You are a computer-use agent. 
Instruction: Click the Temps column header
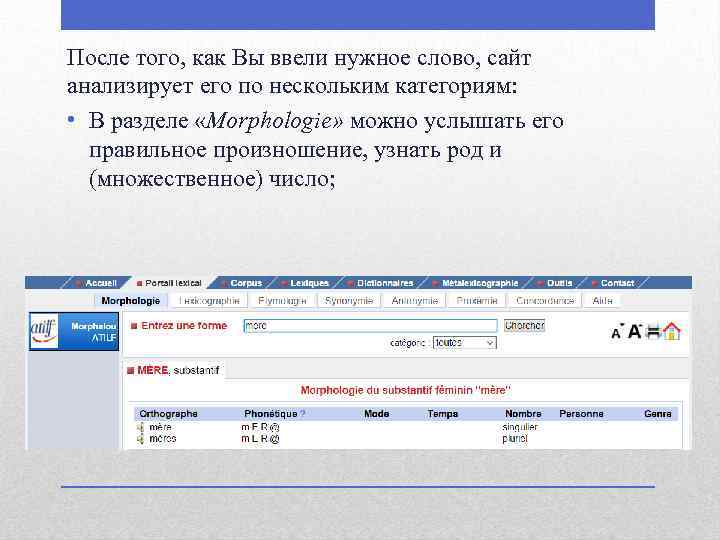point(443,414)
